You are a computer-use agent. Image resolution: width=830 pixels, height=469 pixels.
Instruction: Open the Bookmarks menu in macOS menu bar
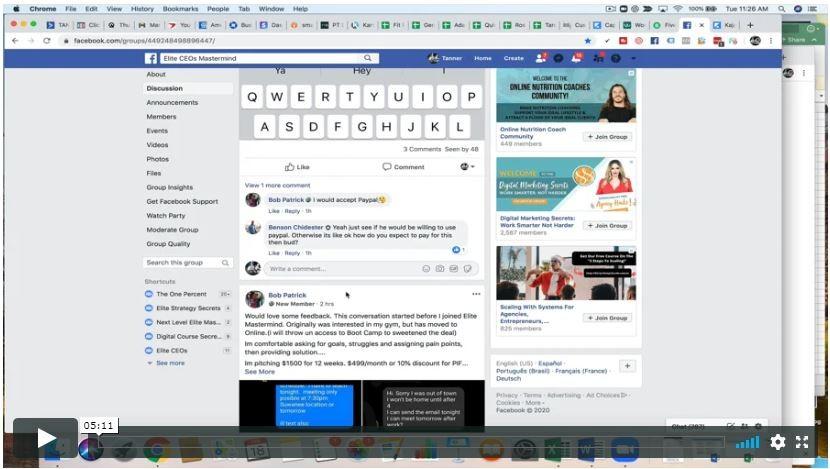[181, 9]
